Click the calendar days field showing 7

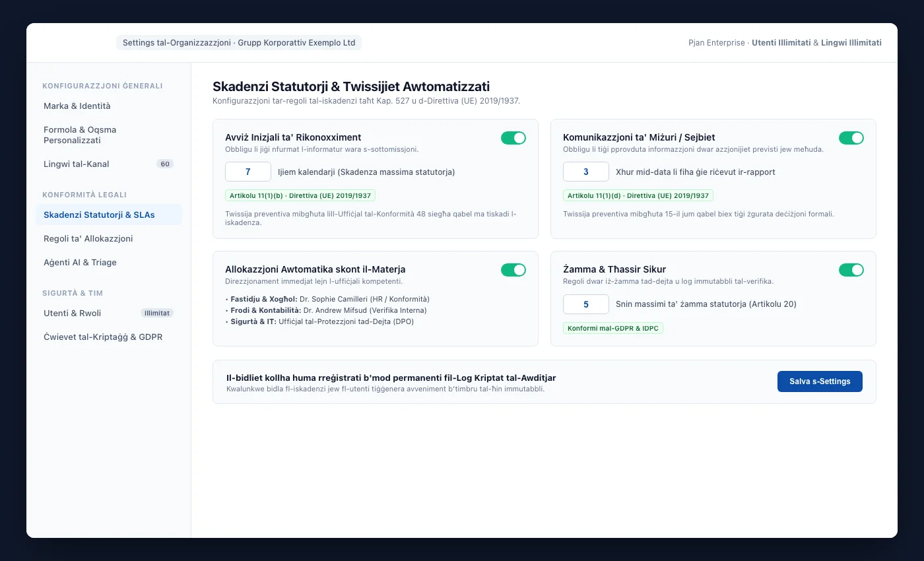coord(248,172)
